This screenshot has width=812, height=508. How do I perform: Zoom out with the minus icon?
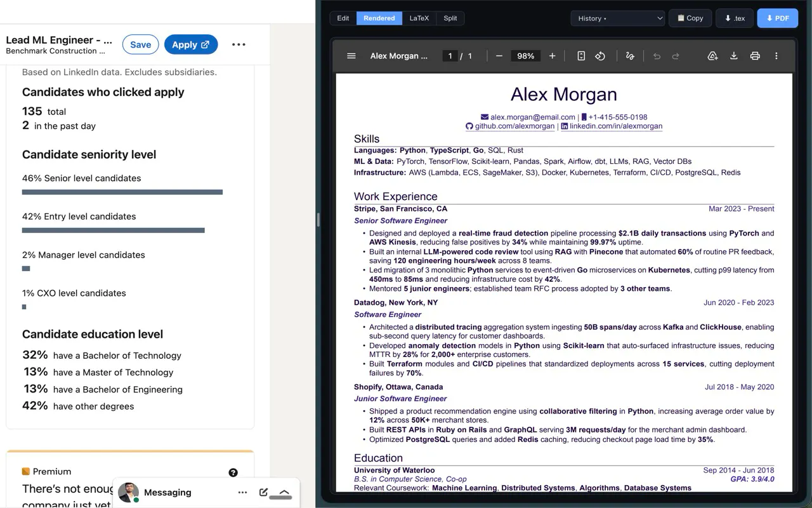coord(499,56)
